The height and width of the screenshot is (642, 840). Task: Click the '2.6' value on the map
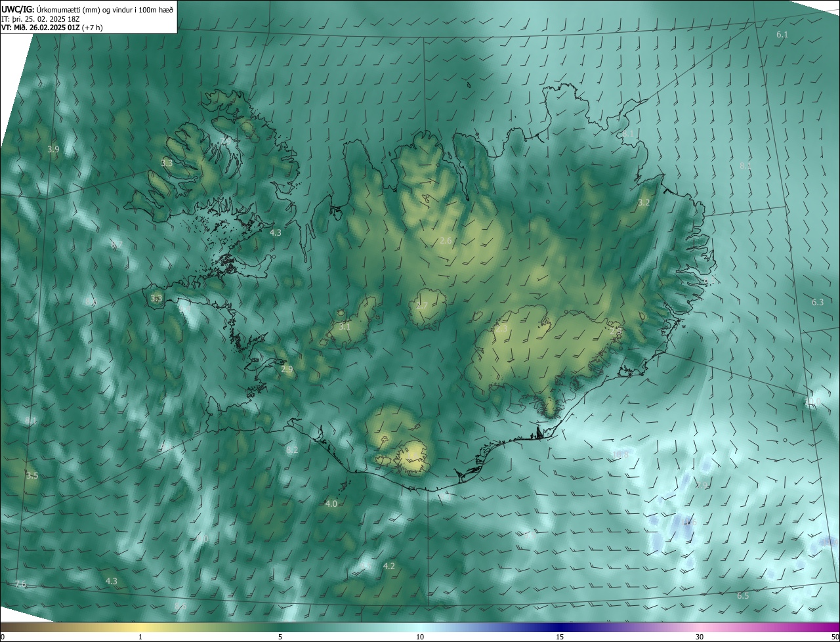[x=446, y=241]
